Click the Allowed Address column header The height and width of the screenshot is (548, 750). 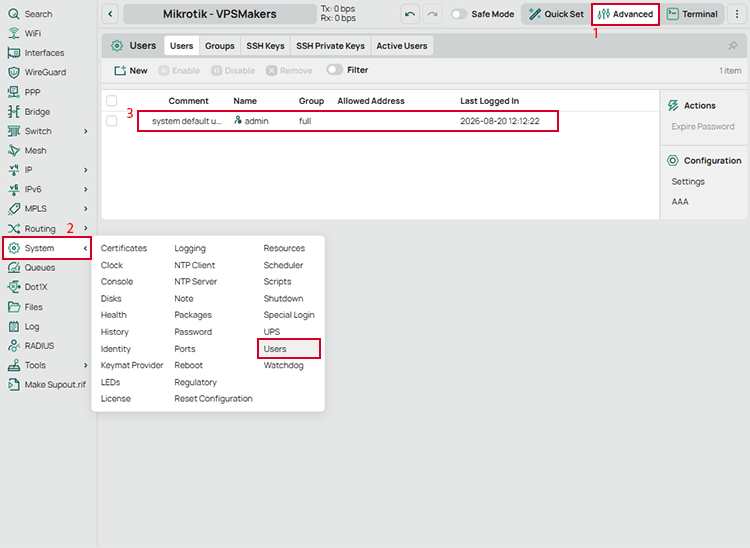point(371,101)
